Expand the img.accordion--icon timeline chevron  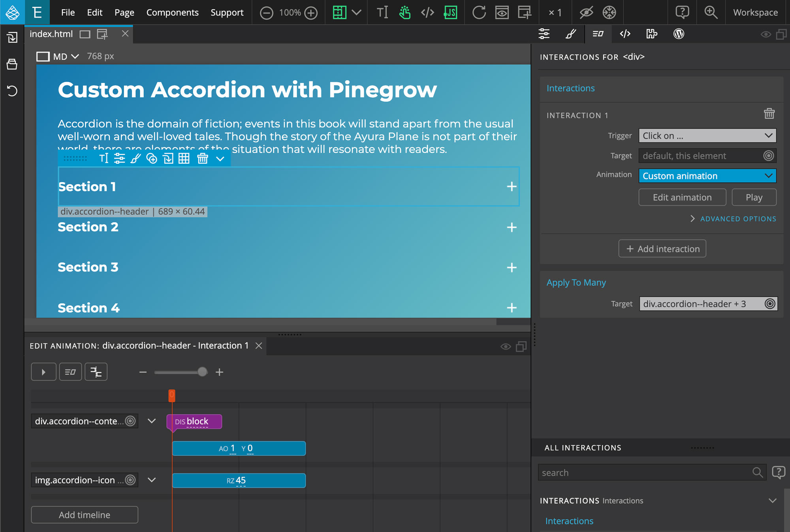click(x=152, y=480)
